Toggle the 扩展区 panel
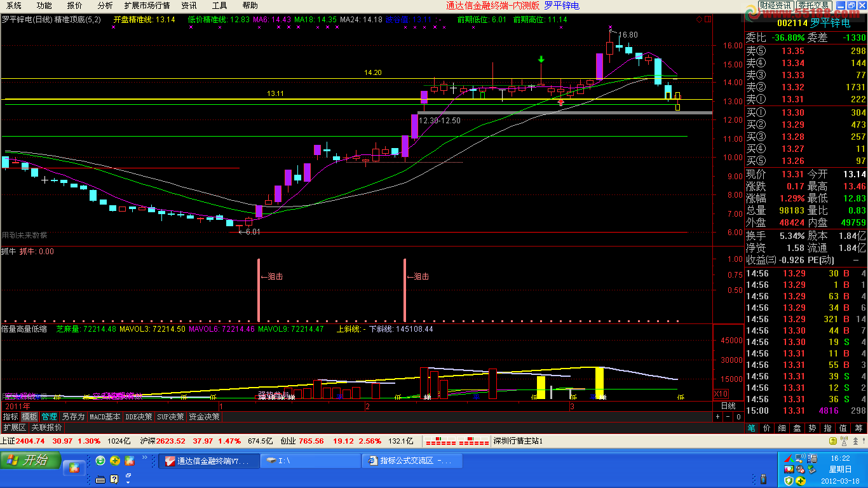This screenshot has height=488, width=868. (14, 428)
